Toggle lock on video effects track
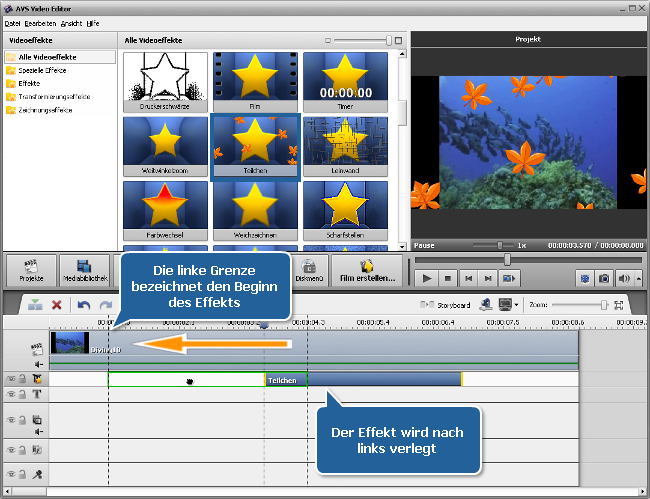Screen dimensions: 650x499 23,379
